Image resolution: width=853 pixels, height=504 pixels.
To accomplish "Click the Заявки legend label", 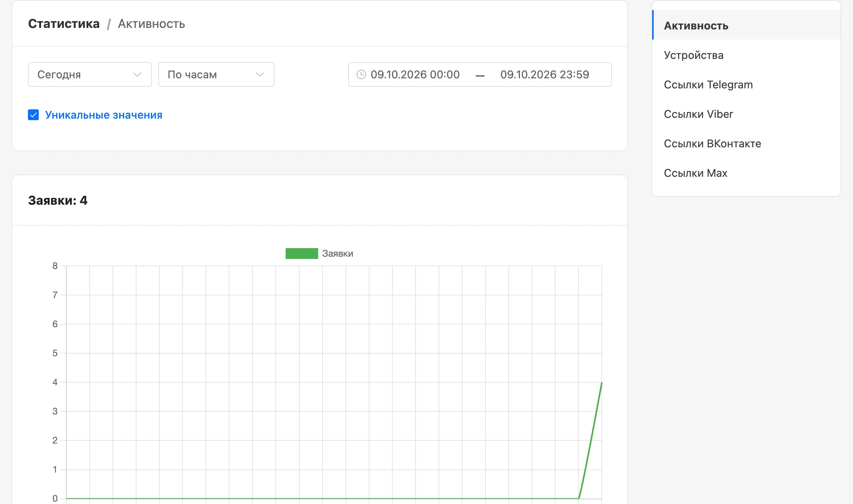I will coord(338,254).
